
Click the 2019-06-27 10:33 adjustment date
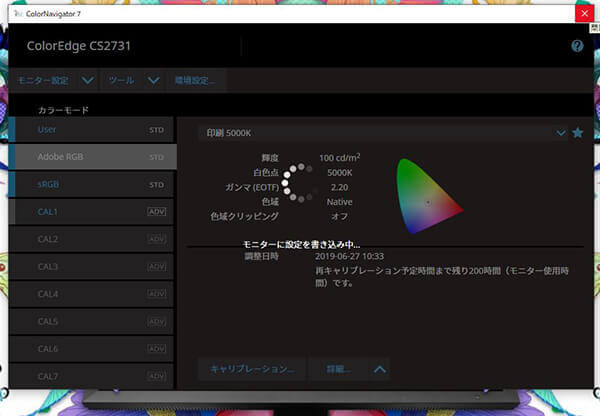point(349,256)
